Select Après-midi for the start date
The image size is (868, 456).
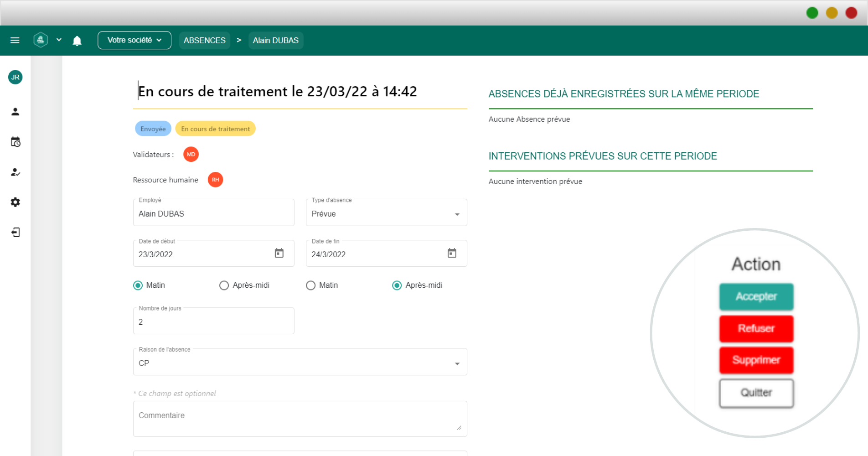tap(224, 285)
